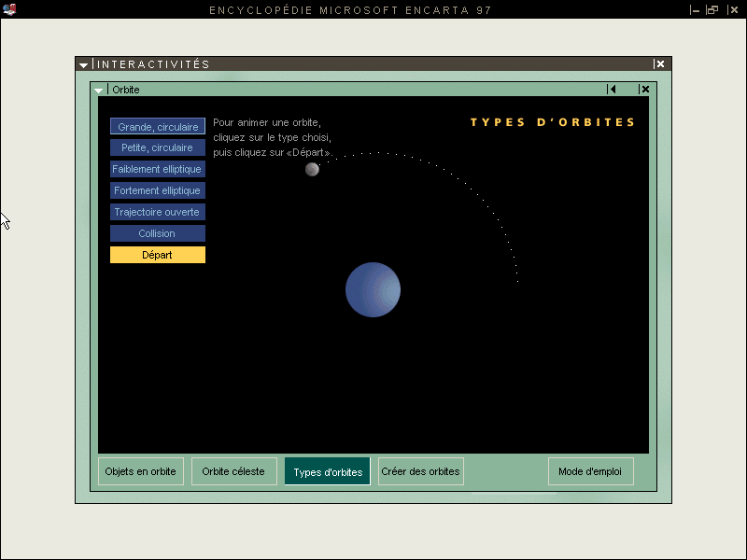Viewport: 747px width, 560px height.
Task: Expand the Interactivités dropdown arrow
Action: 84,64
